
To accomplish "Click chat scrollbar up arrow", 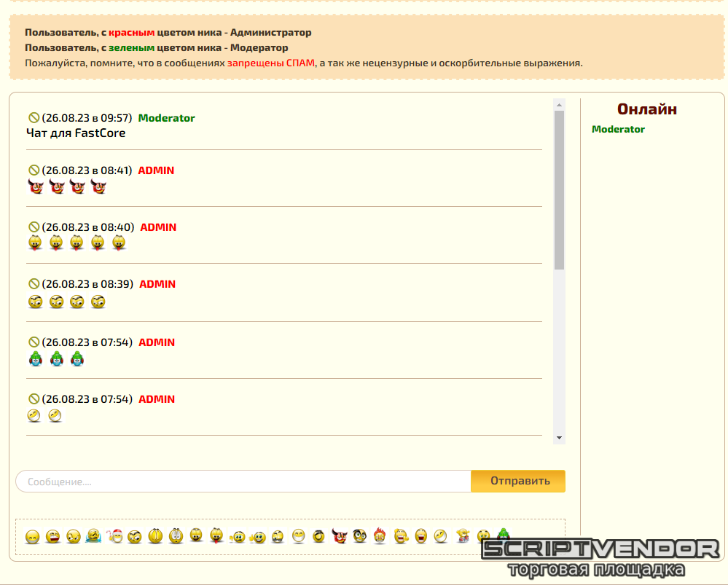I will point(560,104).
